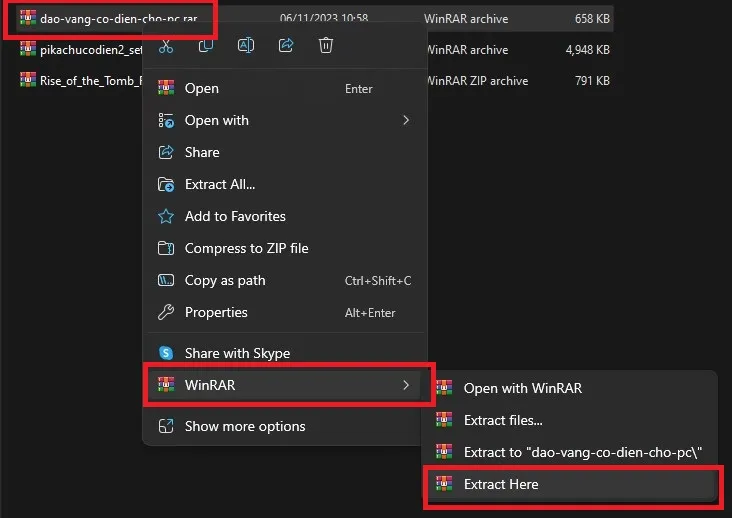The height and width of the screenshot is (518, 732).
Task: Click the path icon beside Copy as path
Action: [x=166, y=280]
